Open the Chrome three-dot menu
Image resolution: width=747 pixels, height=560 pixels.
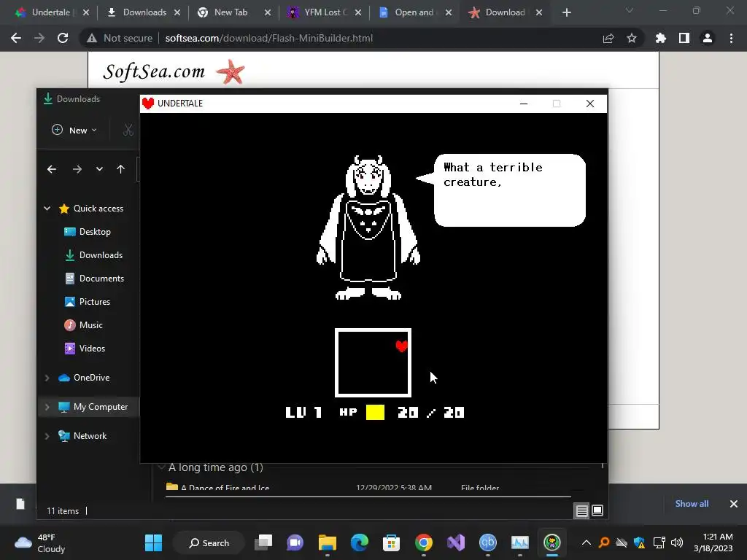[731, 38]
